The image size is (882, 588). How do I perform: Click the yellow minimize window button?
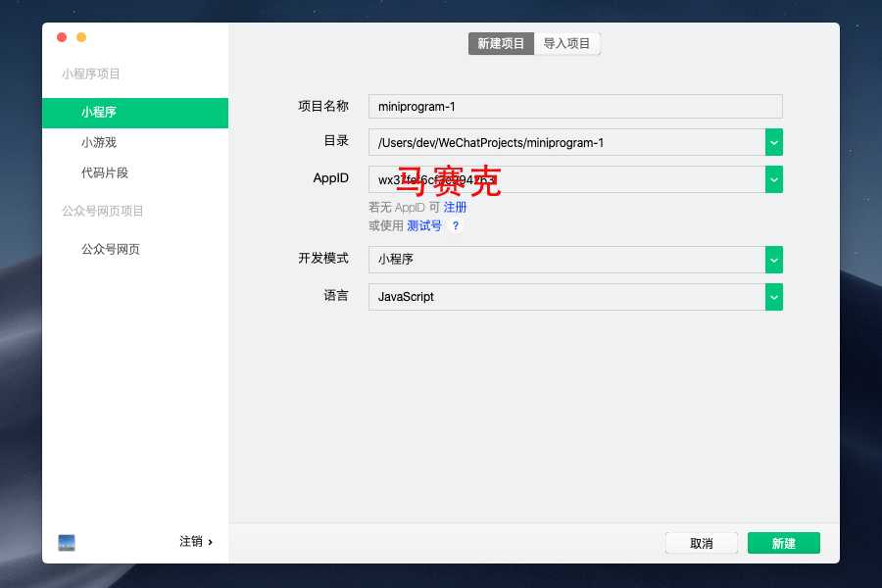(81, 37)
